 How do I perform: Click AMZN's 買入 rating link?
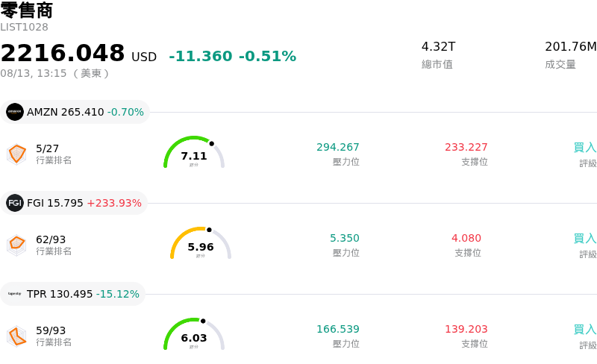585,148
